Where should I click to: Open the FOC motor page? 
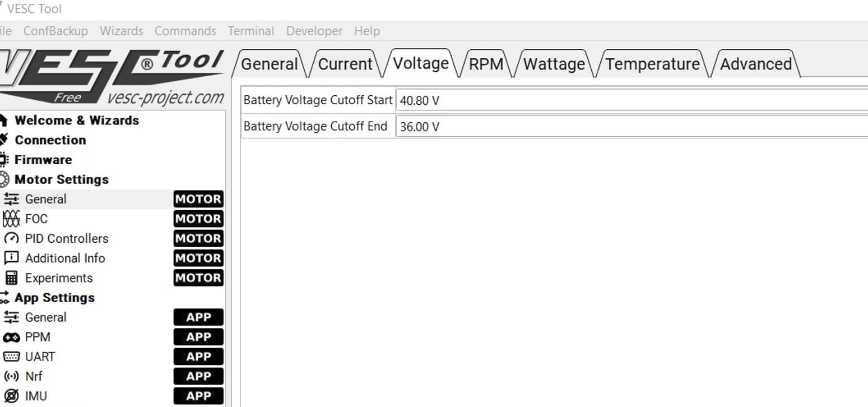(x=36, y=219)
